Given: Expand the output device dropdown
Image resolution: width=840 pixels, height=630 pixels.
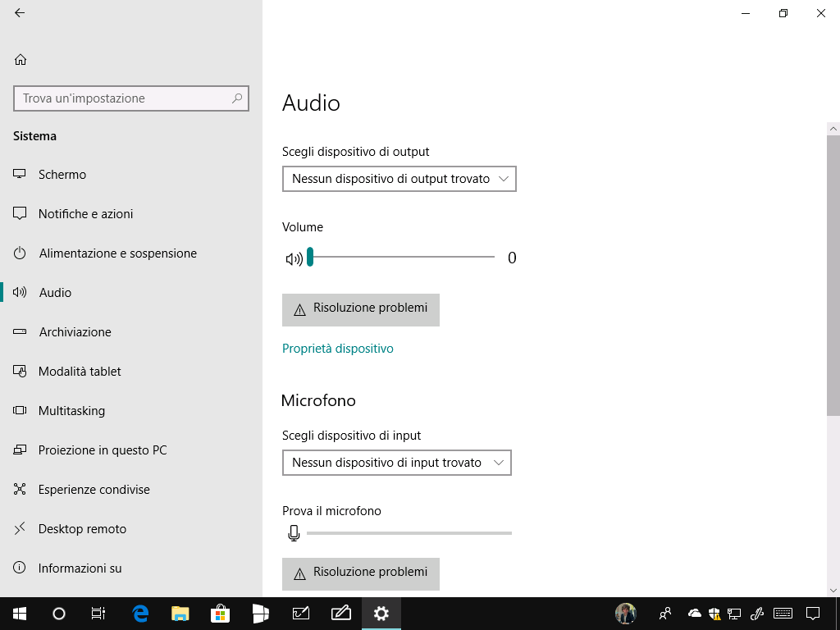Looking at the screenshot, I should click(x=399, y=179).
